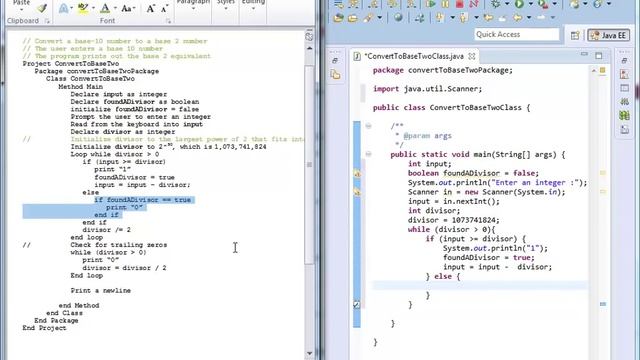Click the 'Print a newline' line in Word

100,291
